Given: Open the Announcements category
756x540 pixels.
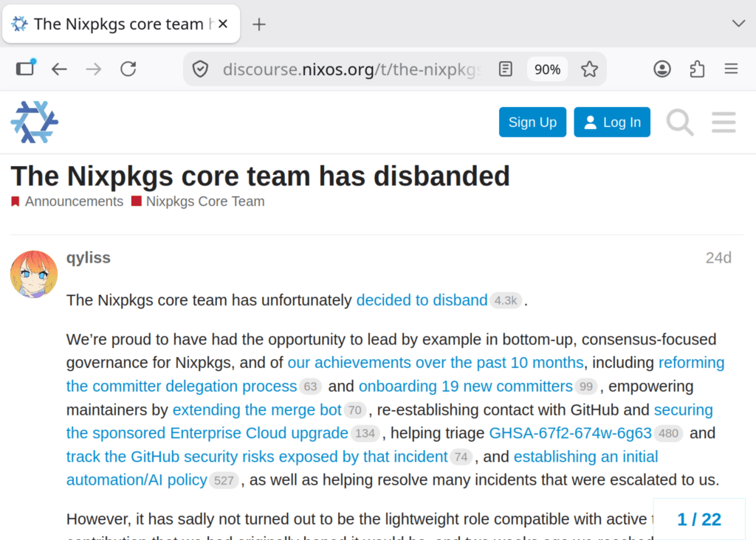Looking at the screenshot, I should click(67, 201).
